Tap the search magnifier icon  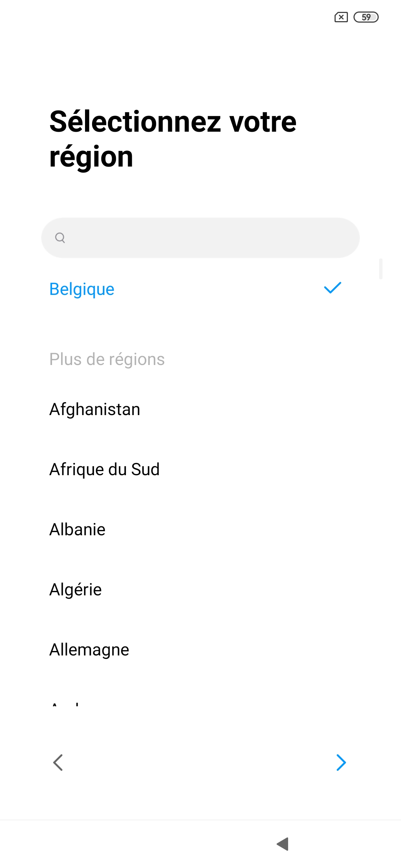point(60,237)
